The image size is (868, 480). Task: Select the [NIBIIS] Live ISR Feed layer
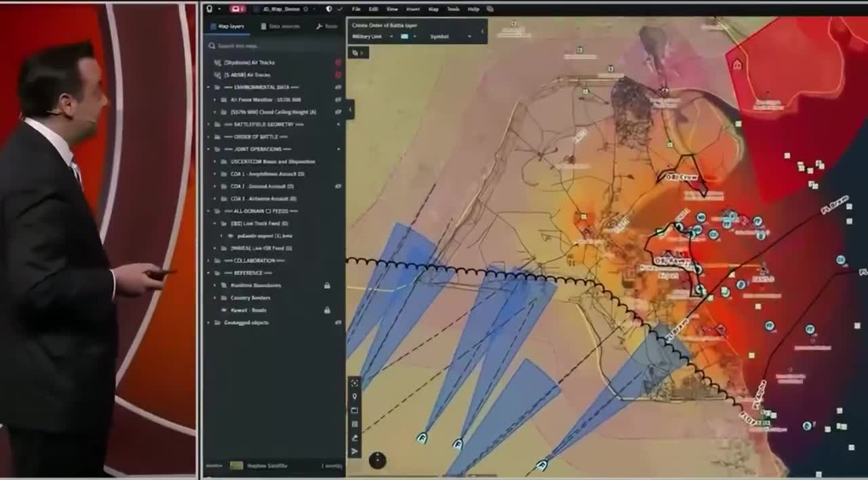[262, 248]
